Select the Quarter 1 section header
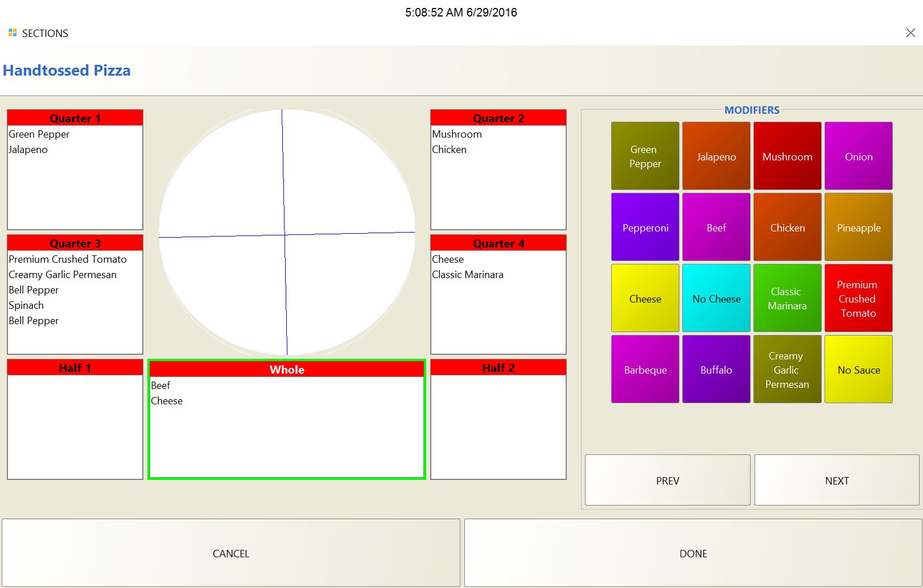The image size is (923, 588). click(75, 118)
